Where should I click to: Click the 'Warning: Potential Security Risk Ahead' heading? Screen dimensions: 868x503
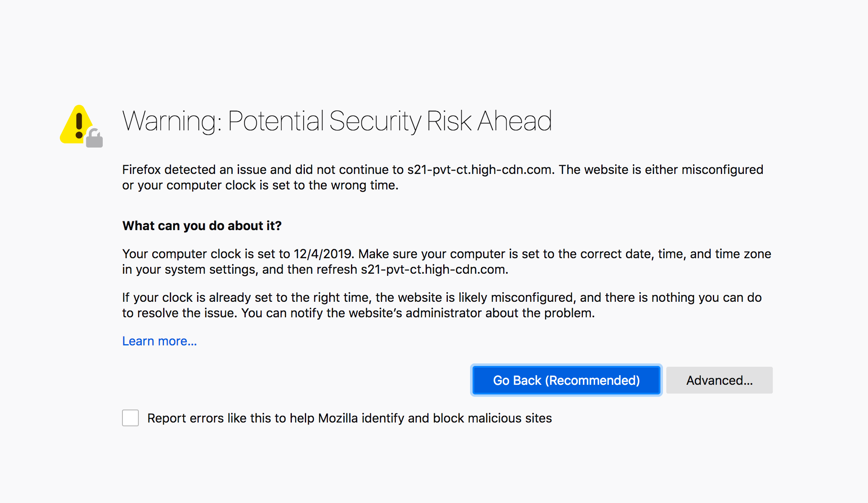pos(337,121)
